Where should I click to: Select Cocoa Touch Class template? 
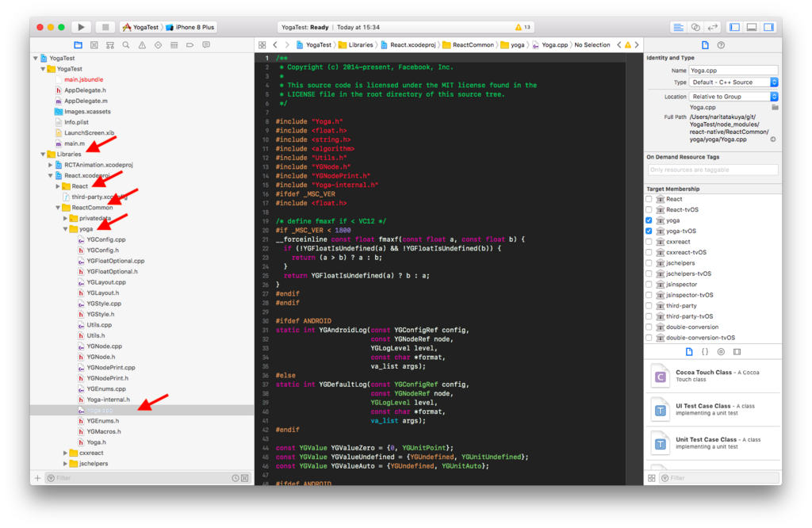click(x=713, y=377)
